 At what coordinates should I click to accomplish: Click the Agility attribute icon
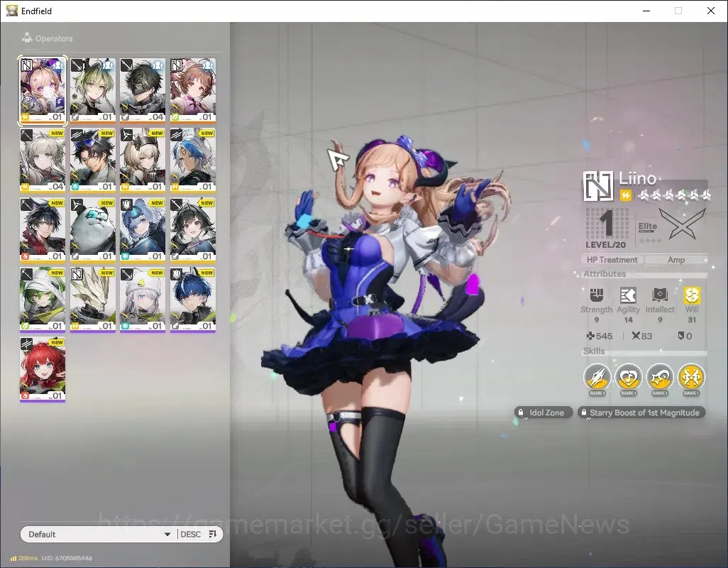[x=628, y=295]
